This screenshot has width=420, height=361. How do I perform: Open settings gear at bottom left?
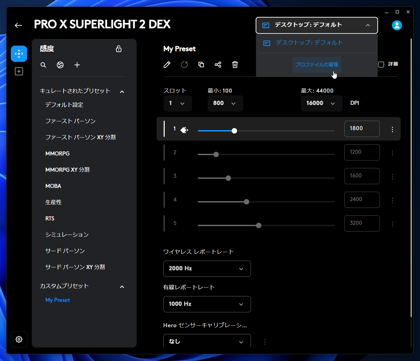coord(19,339)
